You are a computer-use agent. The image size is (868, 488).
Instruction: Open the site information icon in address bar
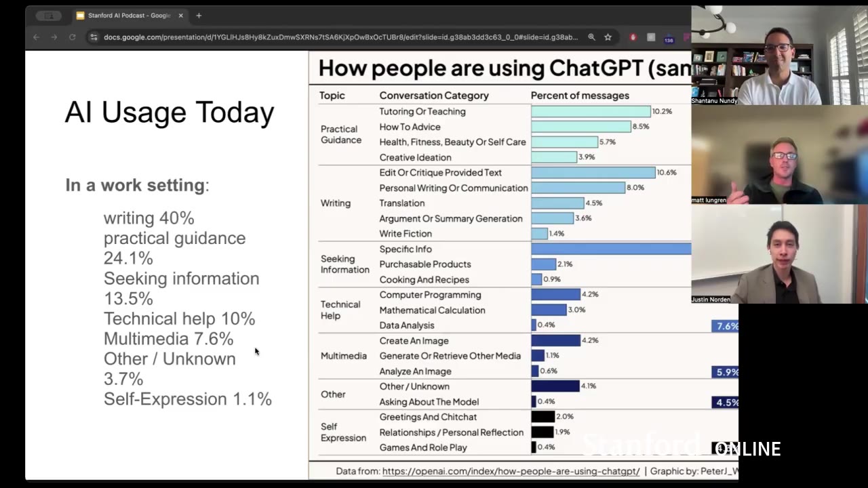[94, 37]
